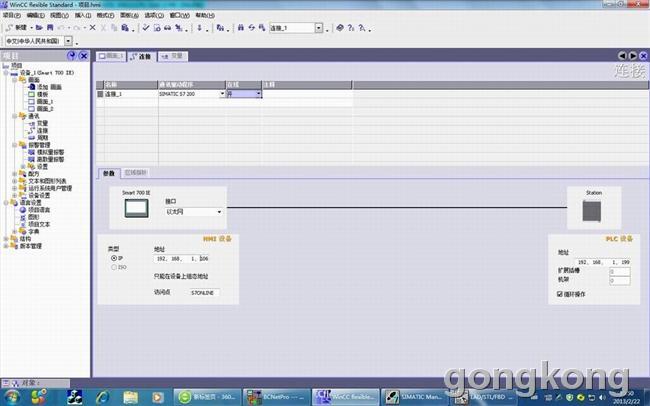
Task: Select 变量 under 通讯 in tree
Action: pyautogui.click(x=42, y=123)
